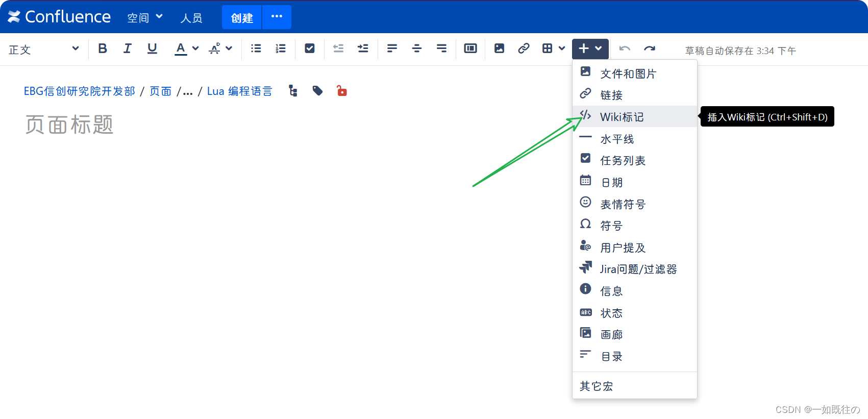Insert link from toolbar icon
868x419 pixels.
click(524, 48)
